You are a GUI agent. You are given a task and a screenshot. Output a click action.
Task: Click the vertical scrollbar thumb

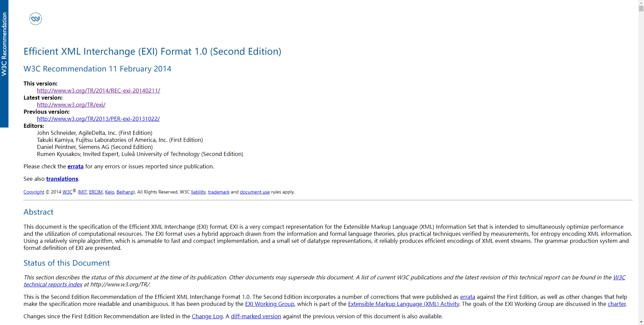(641, 8)
